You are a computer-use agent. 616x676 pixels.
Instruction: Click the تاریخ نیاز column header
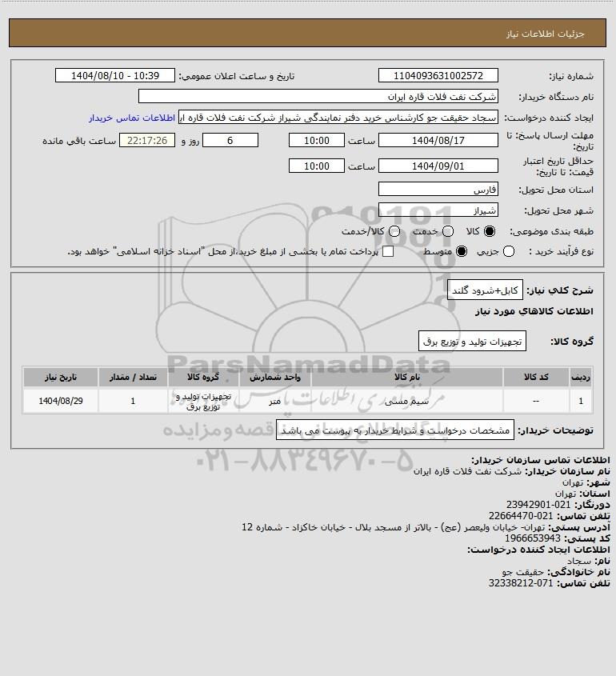[61, 378]
